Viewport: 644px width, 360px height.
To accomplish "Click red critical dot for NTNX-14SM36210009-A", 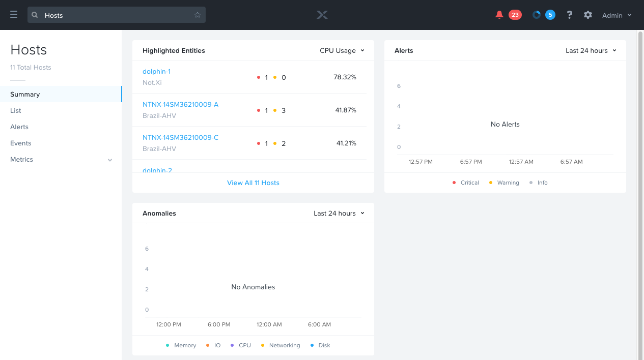I will pos(259,110).
